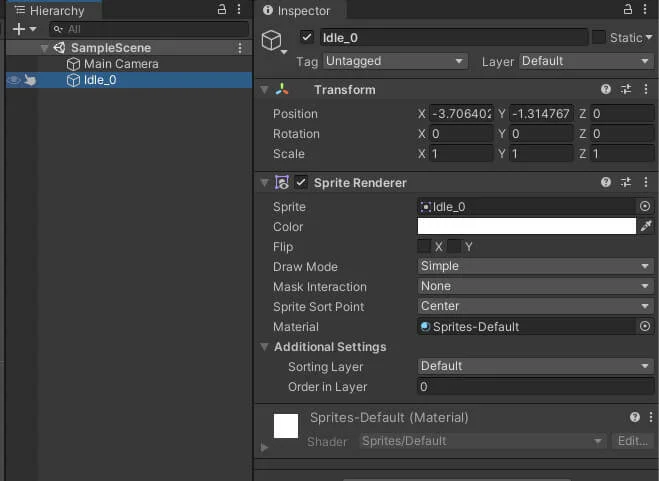This screenshot has width=659, height=481.
Task: Click the Position Z value field
Action: 622,114
